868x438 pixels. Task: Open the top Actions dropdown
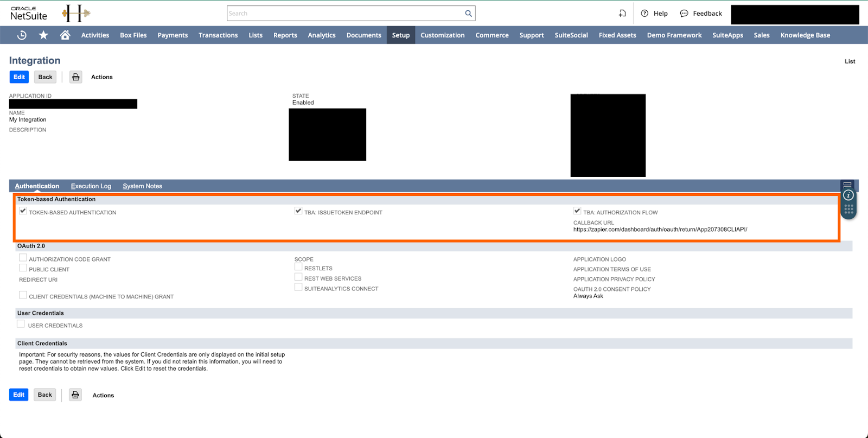pyautogui.click(x=102, y=77)
